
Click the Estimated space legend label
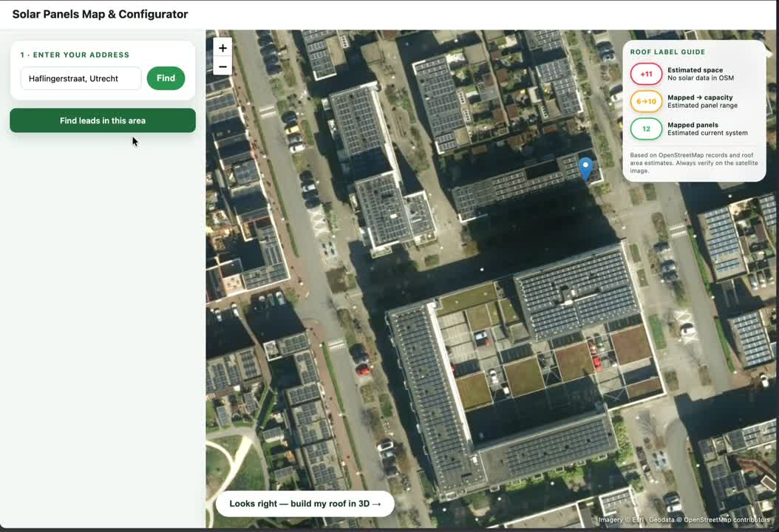pyautogui.click(x=695, y=70)
